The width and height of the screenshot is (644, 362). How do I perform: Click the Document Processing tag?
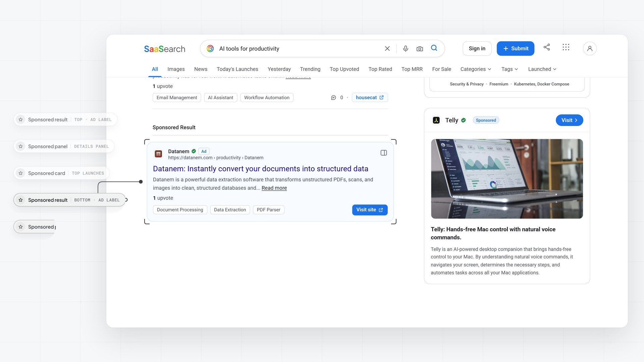[x=180, y=210]
